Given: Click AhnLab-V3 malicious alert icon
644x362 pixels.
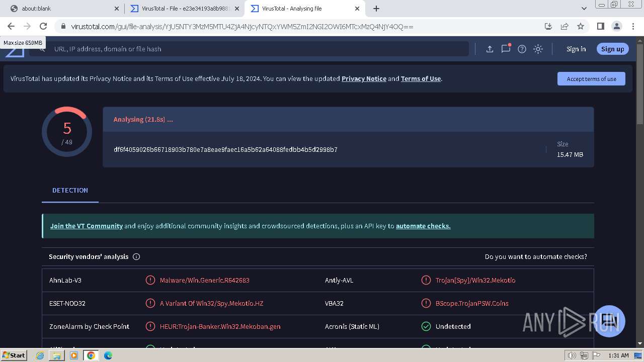Looking at the screenshot, I should pos(150,280).
